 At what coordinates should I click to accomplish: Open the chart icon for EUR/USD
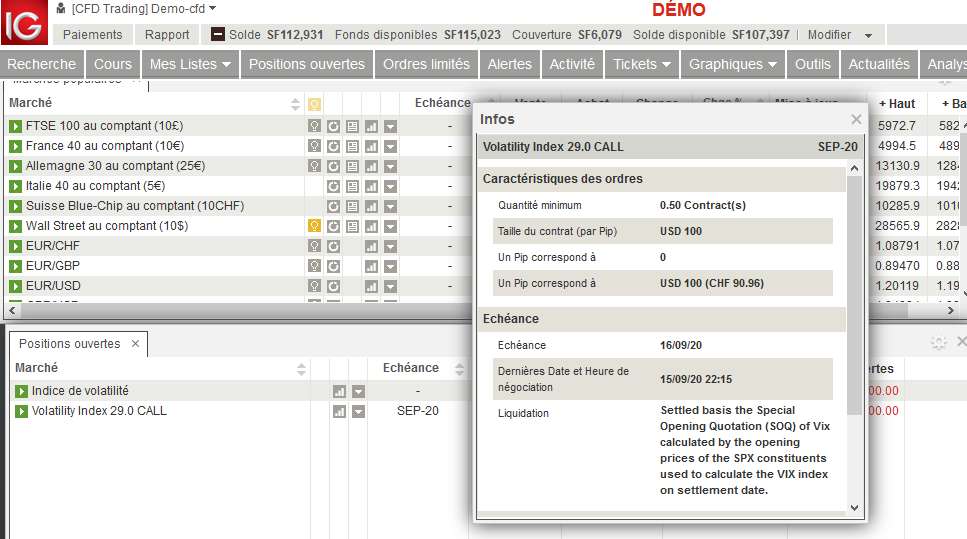[371, 286]
